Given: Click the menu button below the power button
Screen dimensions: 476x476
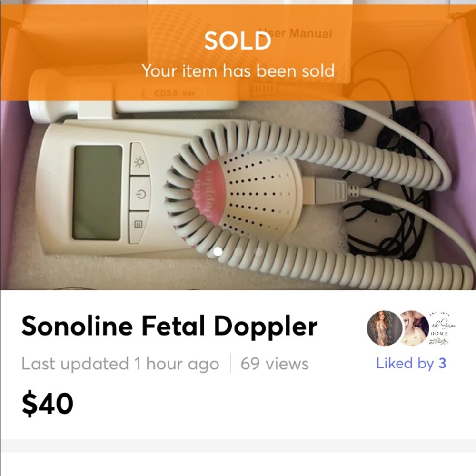Looking at the screenshot, I should click(x=139, y=225).
